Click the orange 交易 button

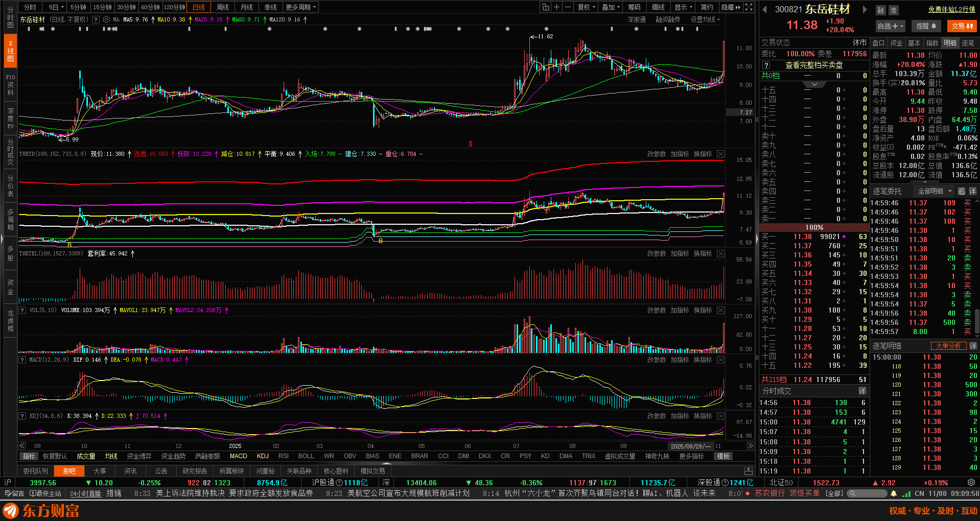(962, 26)
